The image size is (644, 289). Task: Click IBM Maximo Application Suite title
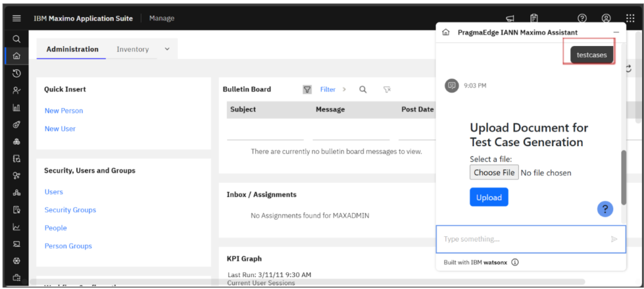pos(84,18)
